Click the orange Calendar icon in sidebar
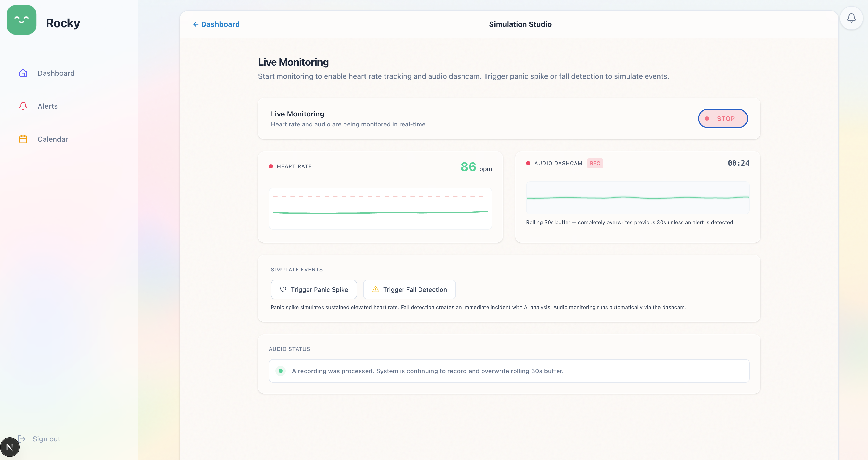 (23, 139)
